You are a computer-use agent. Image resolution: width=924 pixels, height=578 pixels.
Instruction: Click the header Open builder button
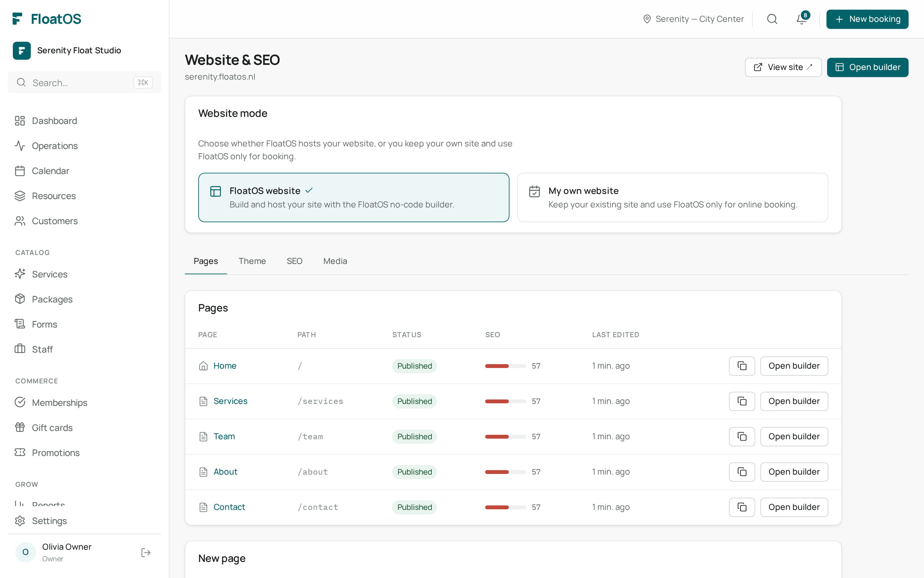click(x=868, y=67)
